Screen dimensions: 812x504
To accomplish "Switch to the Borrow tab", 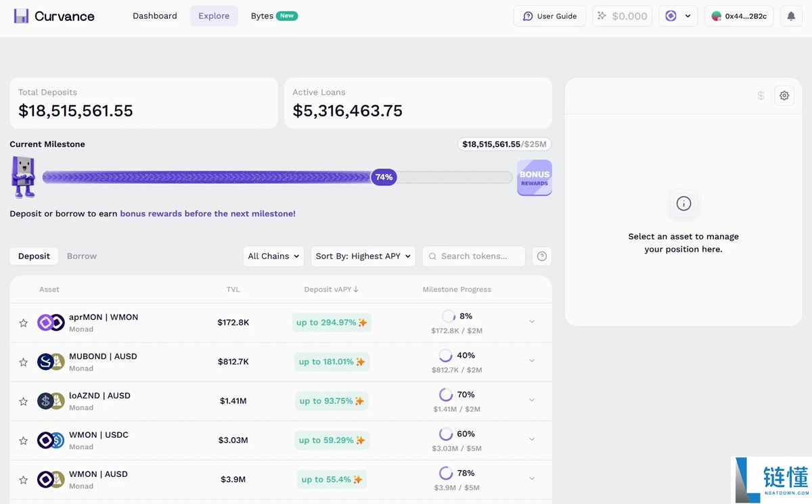I will point(82,256).
